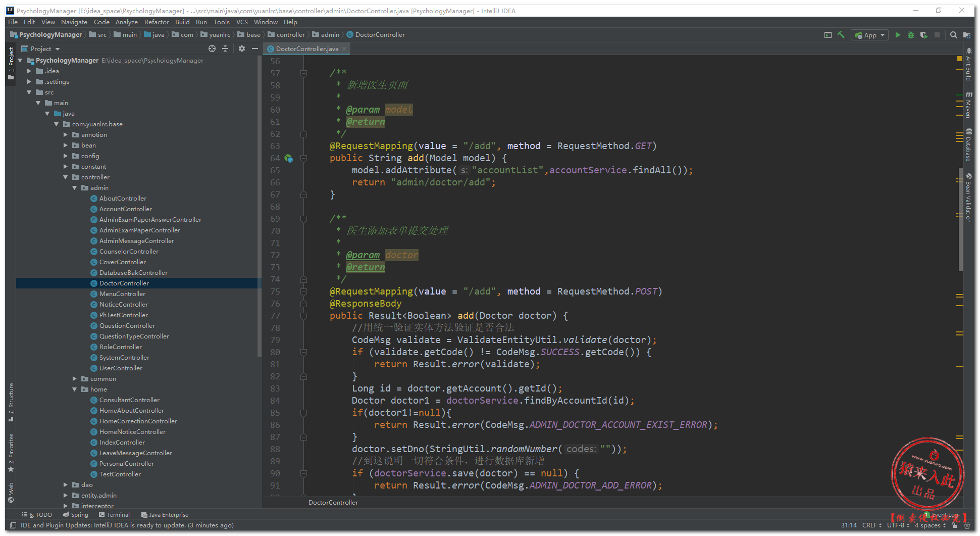The width and height of the screenshot is (980, 536).
Task: Select UserController in the project tree
Action: click(121, 368)
